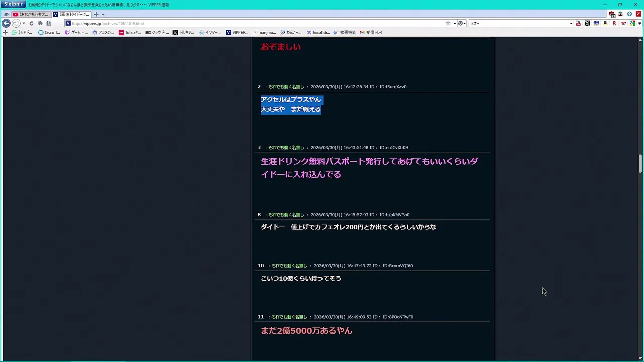The width and height of the screenshot is (644, 362).
Task: Bookmark this page with the star icon
Action: [448, 23]
